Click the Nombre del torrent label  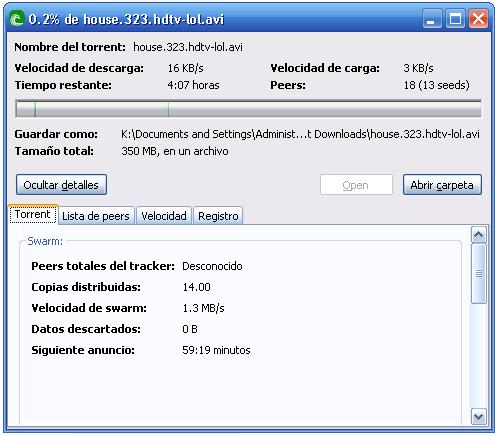tap(70, 47)
